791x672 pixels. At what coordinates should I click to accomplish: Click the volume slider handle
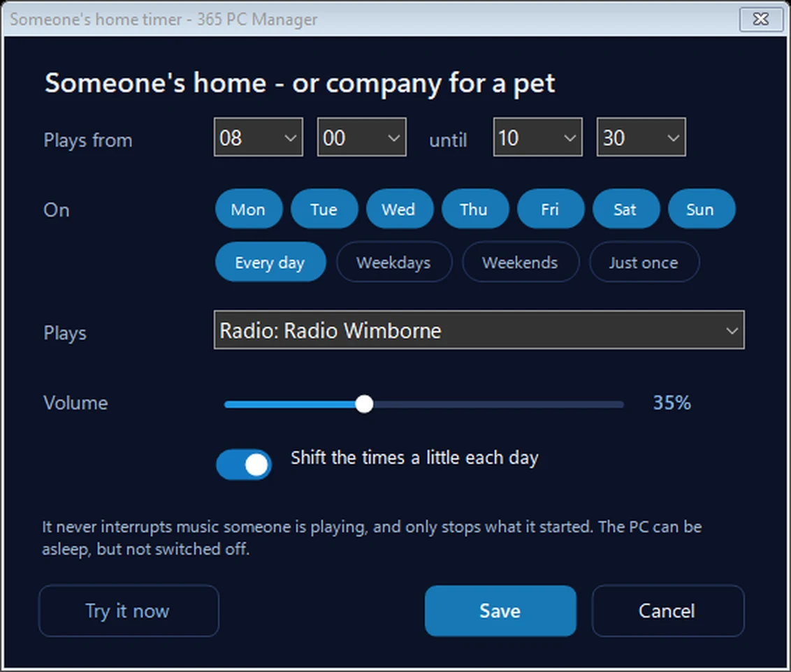364,404
